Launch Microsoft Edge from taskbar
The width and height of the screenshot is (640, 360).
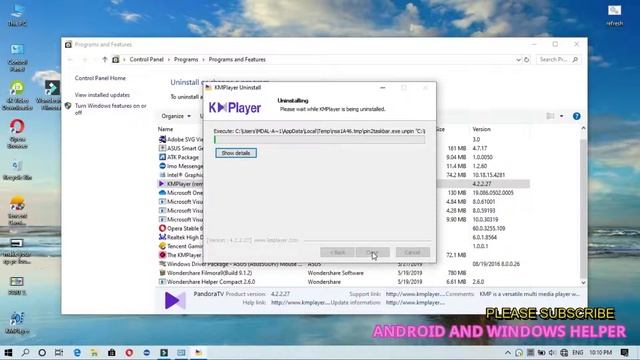click(77, 352)
